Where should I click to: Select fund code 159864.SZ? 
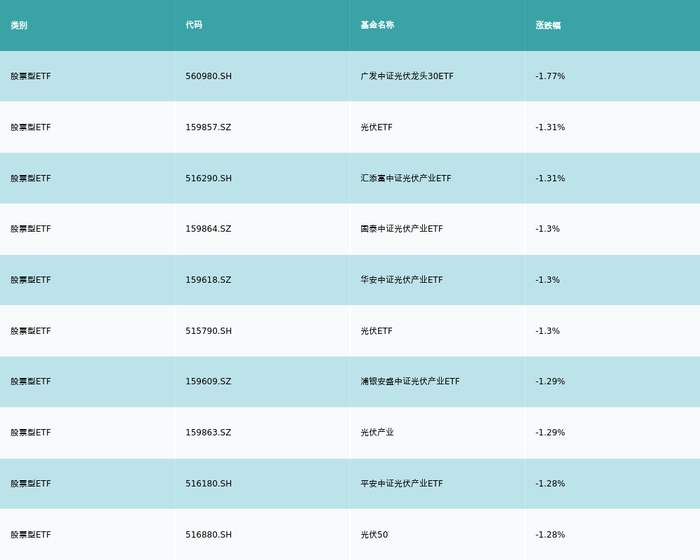tap(209, 229)
